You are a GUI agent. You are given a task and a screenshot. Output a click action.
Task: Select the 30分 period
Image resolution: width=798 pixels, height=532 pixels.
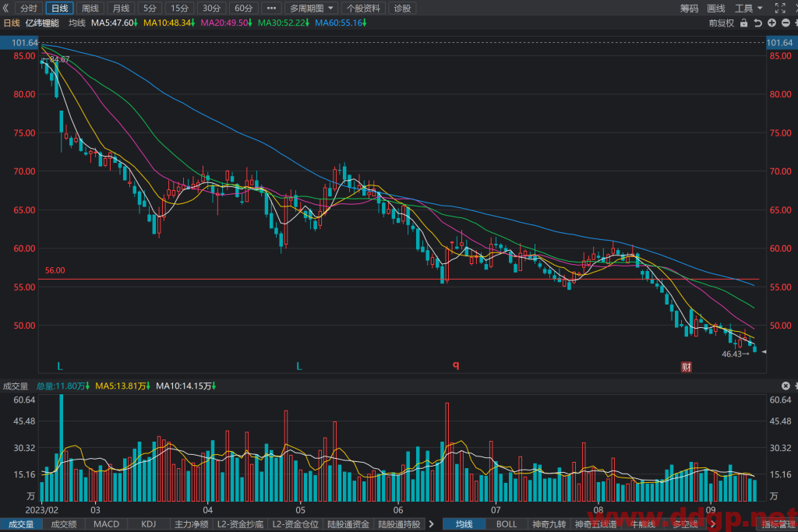click(x=211, y=8)
